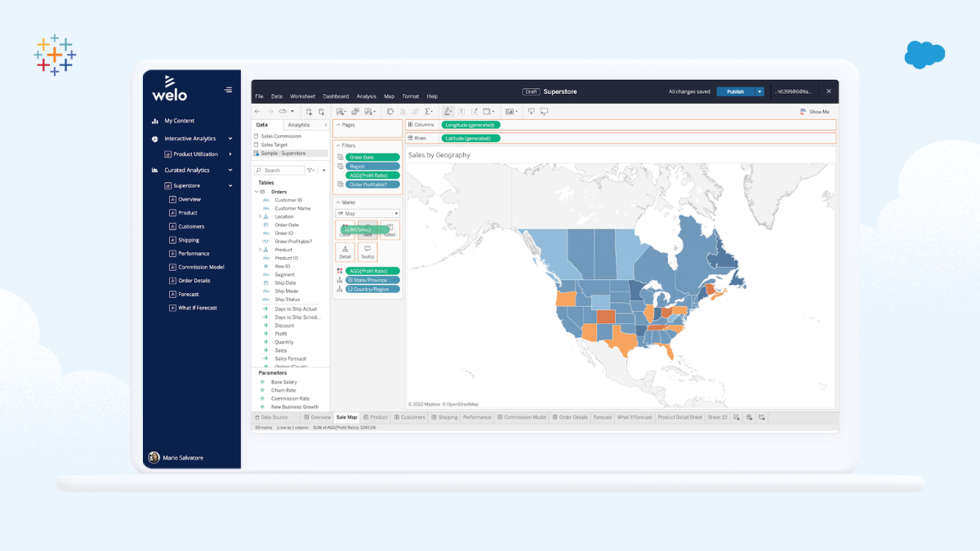Viewport: 980px width, 551px height.
Task: Open the Dashboard menu
Action: click(x=336, y=96)
